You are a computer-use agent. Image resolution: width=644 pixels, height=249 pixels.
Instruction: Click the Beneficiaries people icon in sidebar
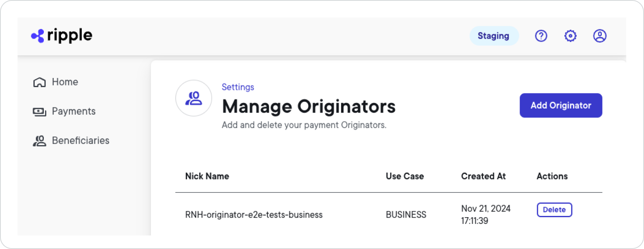39,141
